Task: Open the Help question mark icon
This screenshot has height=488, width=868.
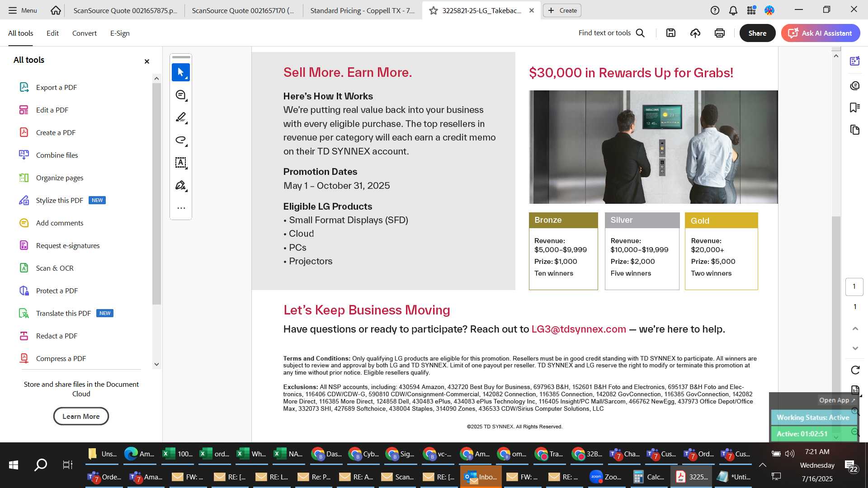Action: (x=715, y=10)
